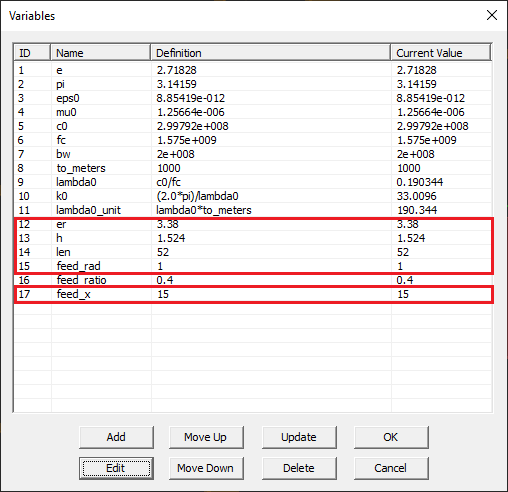Image resolution: width=508 pixels, height=492 pixels.
Task: Click the Name column header
Action: point(100,53)
